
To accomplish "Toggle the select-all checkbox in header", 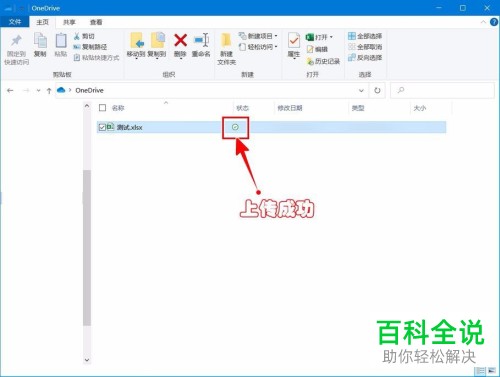I will point(102,108).
